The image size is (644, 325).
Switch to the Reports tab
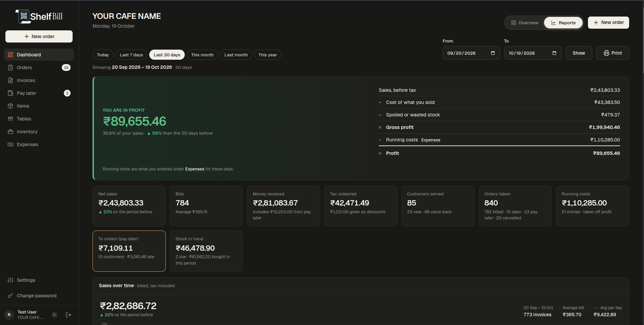coord(563,23)
